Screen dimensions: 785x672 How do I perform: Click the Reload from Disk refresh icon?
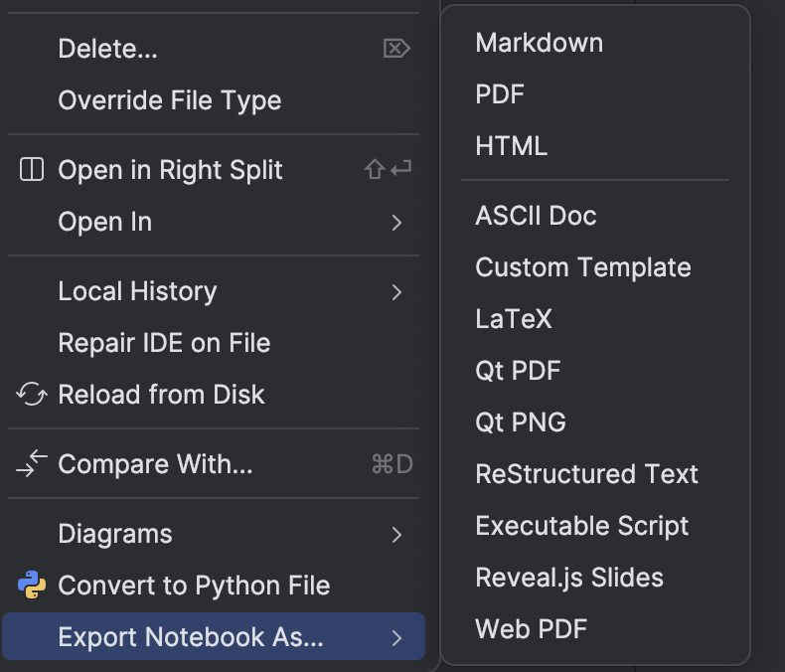[32, 395]
